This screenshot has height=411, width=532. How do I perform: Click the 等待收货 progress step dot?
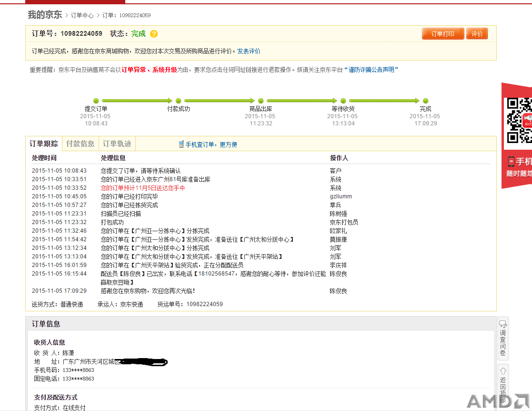point(343,101)
